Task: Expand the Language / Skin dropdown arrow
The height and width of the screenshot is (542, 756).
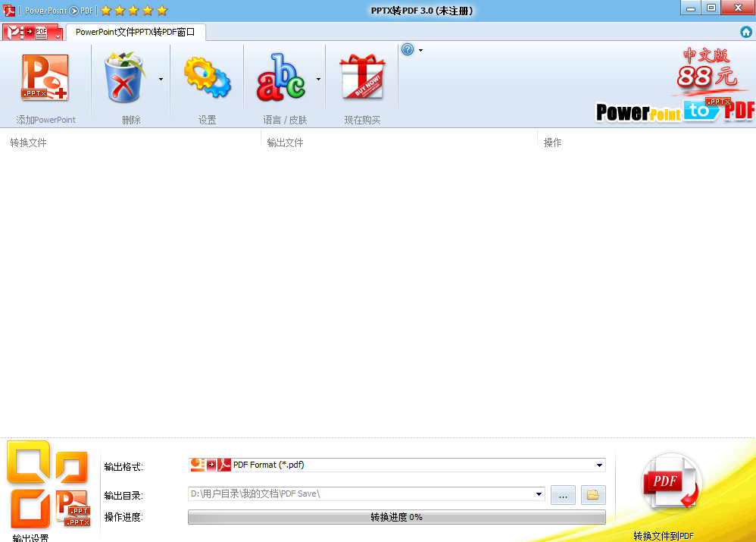Action: point(318,79)
